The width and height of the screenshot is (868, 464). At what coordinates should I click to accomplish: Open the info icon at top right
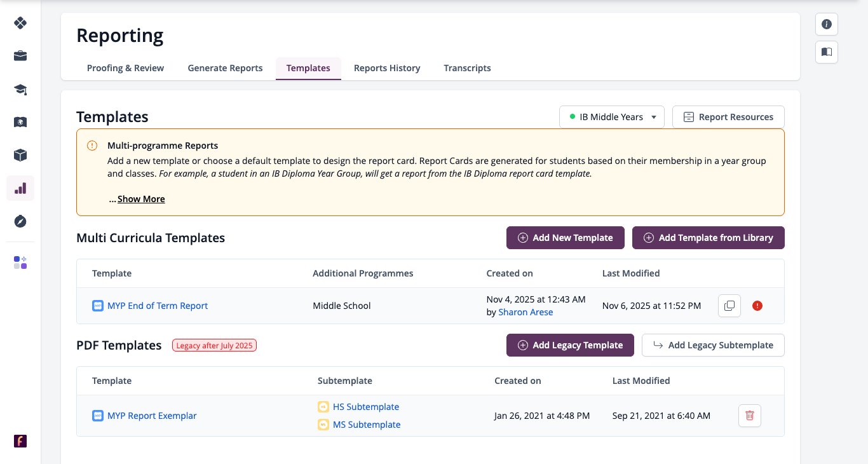[x=827, y=24]
